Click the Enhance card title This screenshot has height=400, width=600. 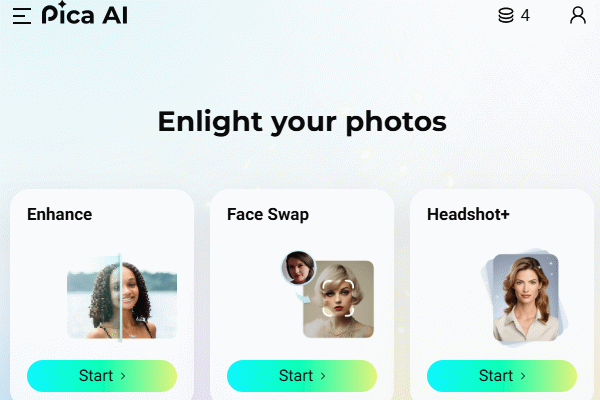[x=60, y=214]
